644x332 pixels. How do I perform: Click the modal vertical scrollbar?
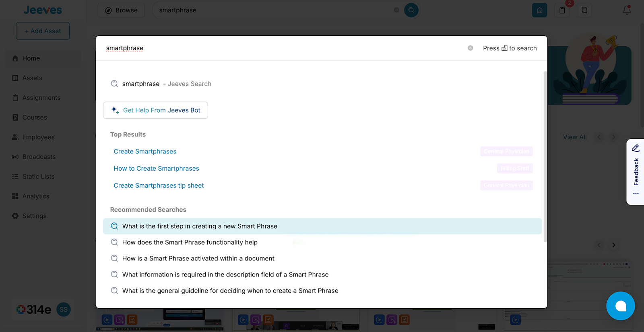tap(545, 157)
